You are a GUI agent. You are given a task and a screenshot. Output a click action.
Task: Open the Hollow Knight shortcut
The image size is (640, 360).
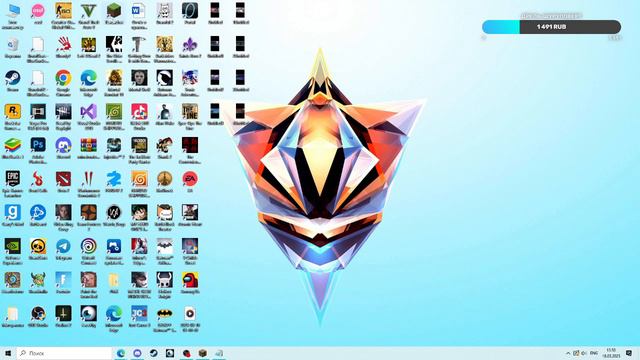pos(164,280)
